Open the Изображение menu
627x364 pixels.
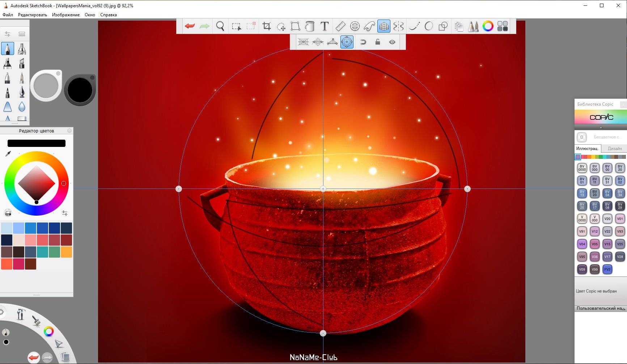point(66,15)
